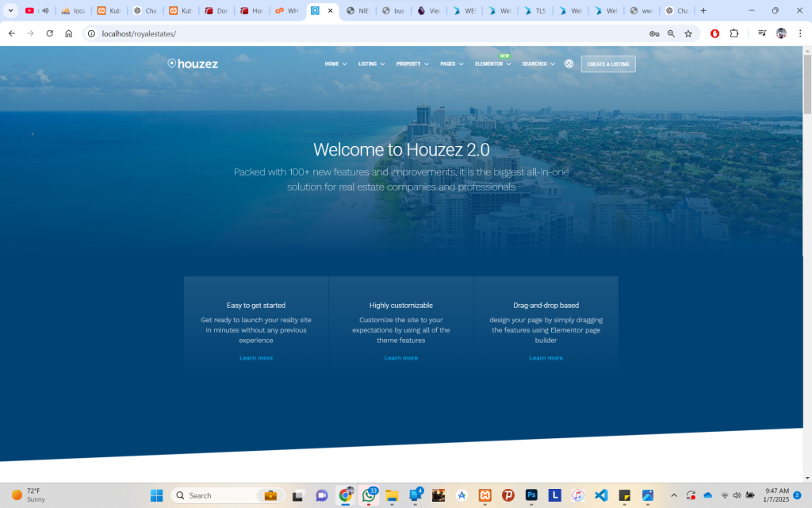This screenshot has height=508, width=812.
Task: Click the zoom magnifier icon in address bar
Action: coord(671,35)
